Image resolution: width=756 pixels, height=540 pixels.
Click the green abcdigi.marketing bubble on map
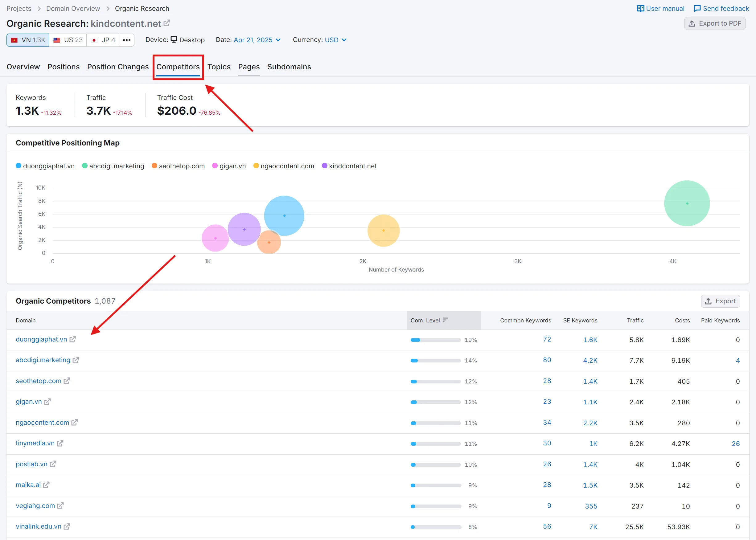(x=687, y=203)
